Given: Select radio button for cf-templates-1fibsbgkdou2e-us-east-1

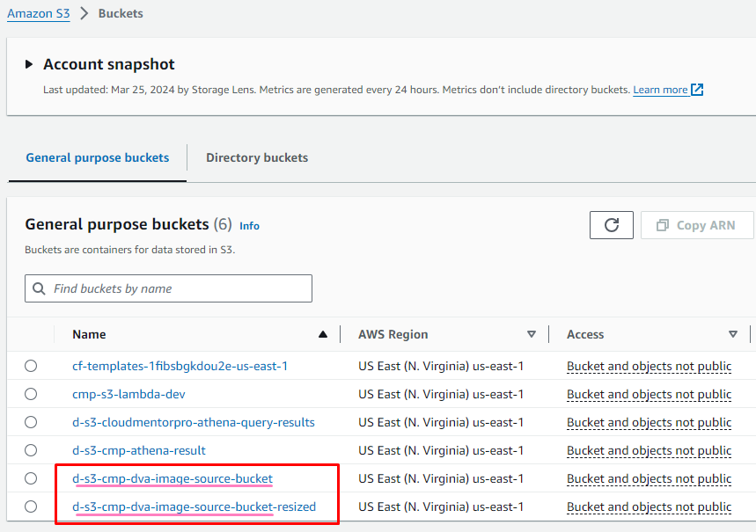Looking at the screenshot, I should coord(31,366).
